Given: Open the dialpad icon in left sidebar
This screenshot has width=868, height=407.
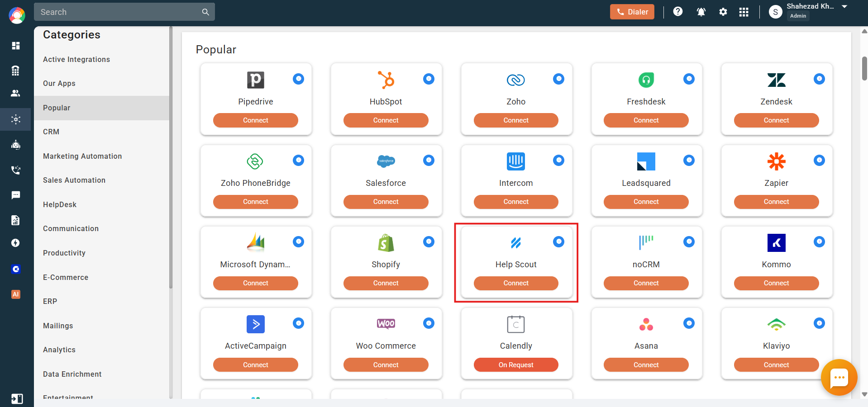Looking at the screenshot, I should point(16,71).
